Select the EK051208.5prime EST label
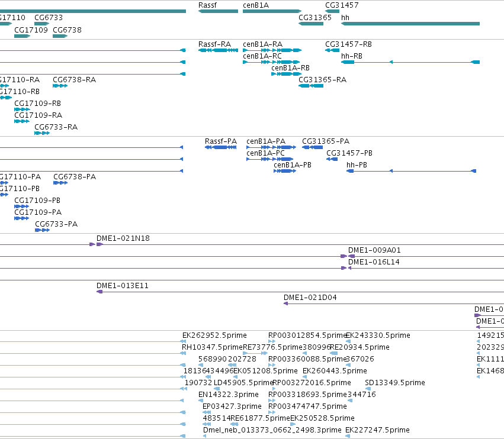 [265, 371]
